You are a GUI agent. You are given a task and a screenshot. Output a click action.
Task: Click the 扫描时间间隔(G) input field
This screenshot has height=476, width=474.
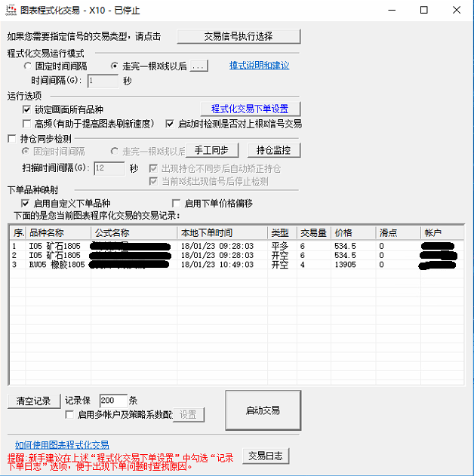[x=109, y=168]
